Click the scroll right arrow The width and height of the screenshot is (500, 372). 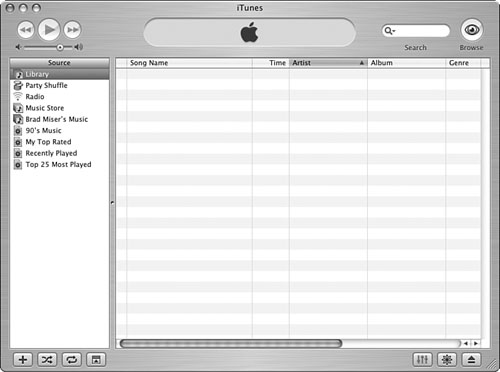pyautogui.click(x=476, y=343)
